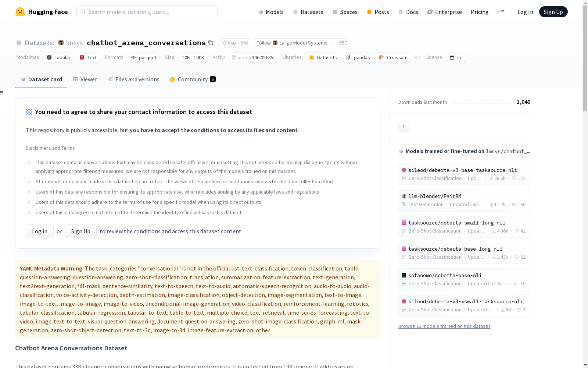This screenshot has height=368, width=588.
Task: Click the lmsys organization avatar
Action: 61,43
